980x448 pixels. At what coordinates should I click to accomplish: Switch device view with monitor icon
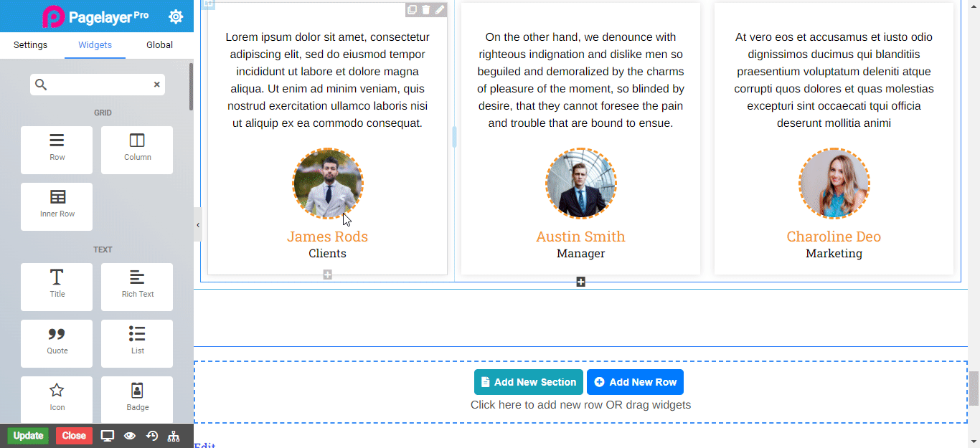pos(108,436)
